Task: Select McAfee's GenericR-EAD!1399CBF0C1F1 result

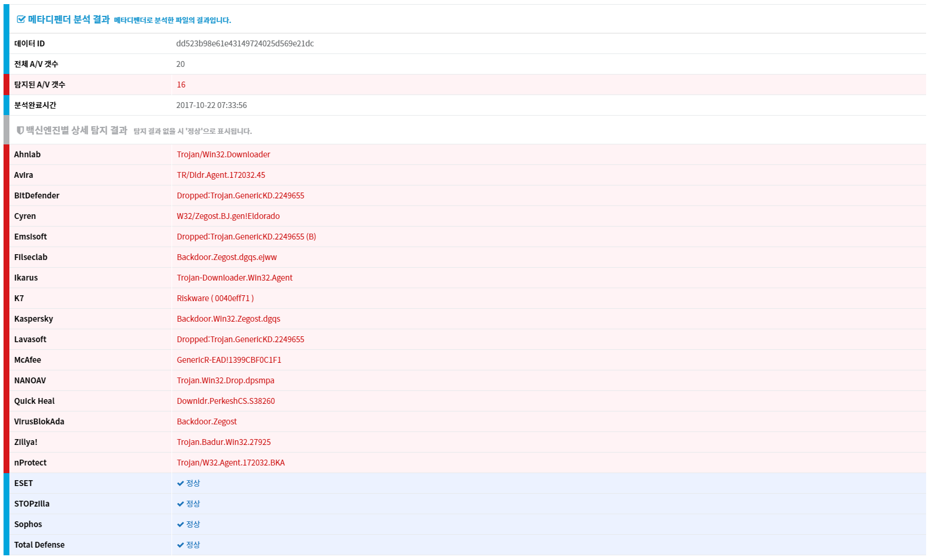Action: click(229, 360)
